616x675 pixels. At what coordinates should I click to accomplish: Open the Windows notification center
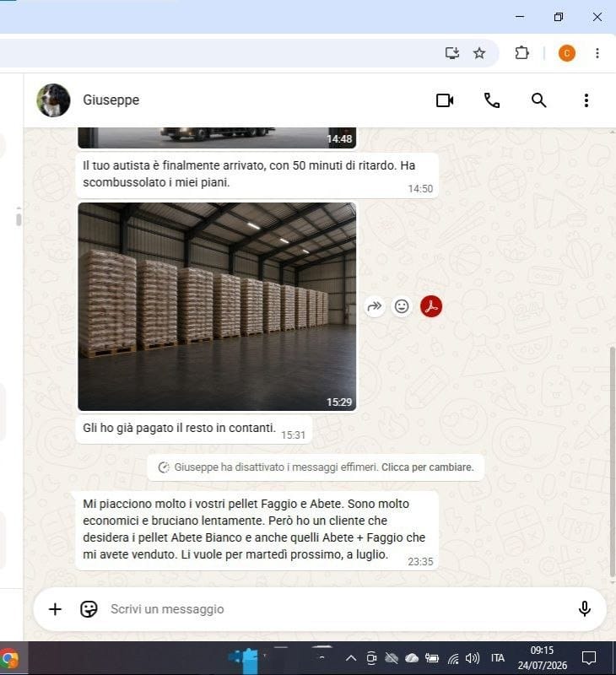[x=589, y=658]
